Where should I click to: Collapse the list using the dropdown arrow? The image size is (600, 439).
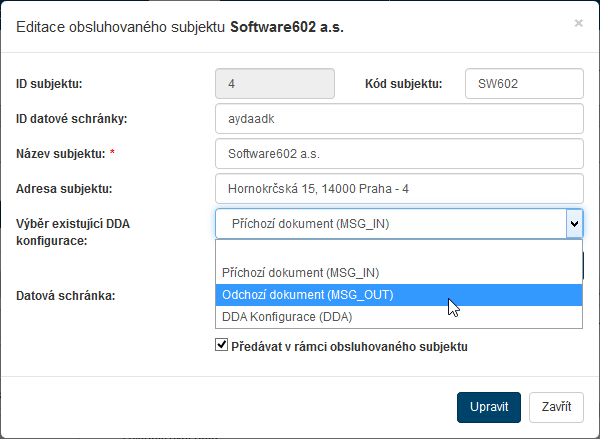point(573,224)
